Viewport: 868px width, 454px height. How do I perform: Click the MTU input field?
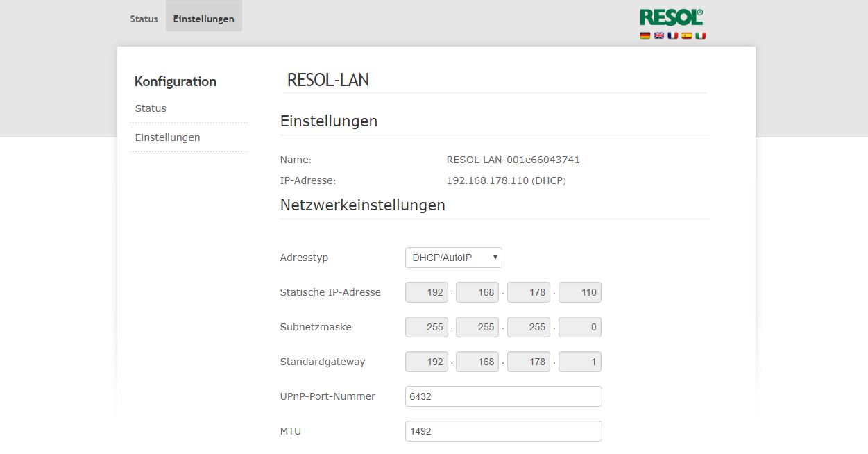504,431
